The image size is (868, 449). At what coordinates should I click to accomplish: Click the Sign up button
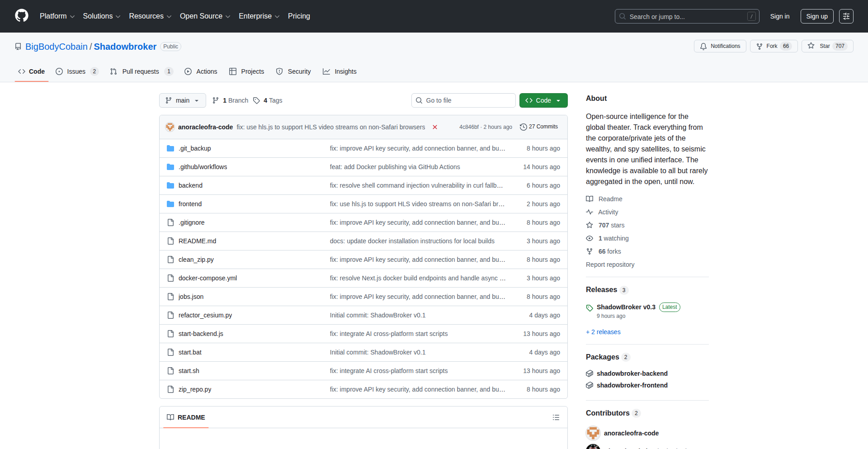pos(816,16)
